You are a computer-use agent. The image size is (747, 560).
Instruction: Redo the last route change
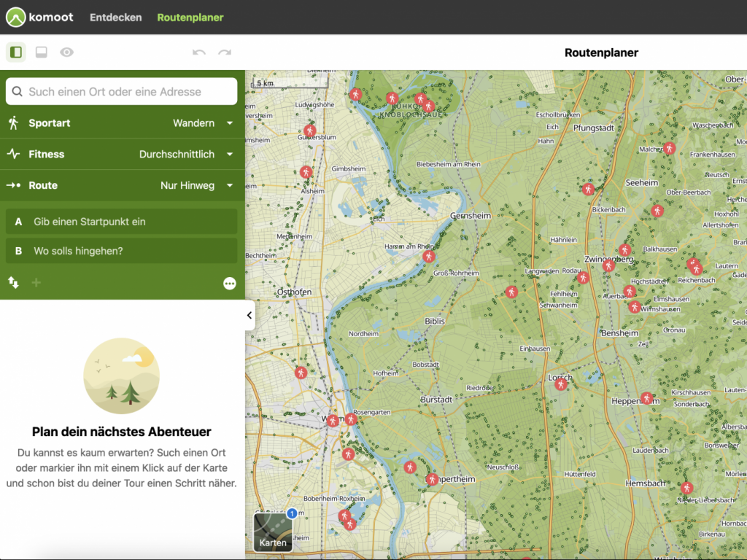coord(225,52)
